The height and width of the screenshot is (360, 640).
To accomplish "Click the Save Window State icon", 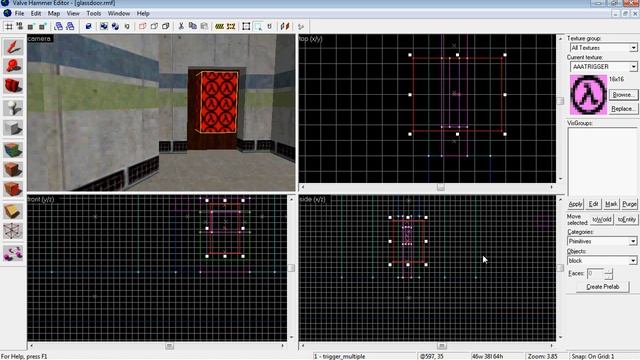I will 70,26.
